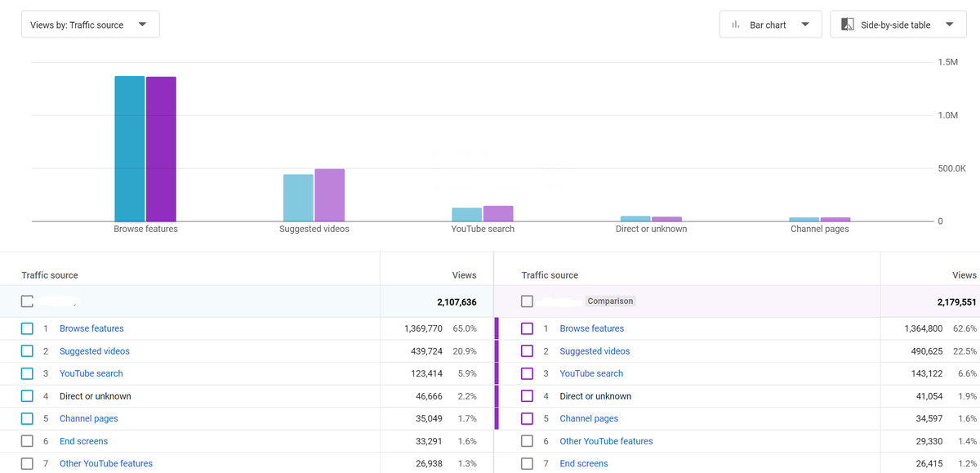The width and height of the screenshot is (980, 473).
Task: Uncheck left Direct or unknown checkbox
Action: [x=27, y=396]
